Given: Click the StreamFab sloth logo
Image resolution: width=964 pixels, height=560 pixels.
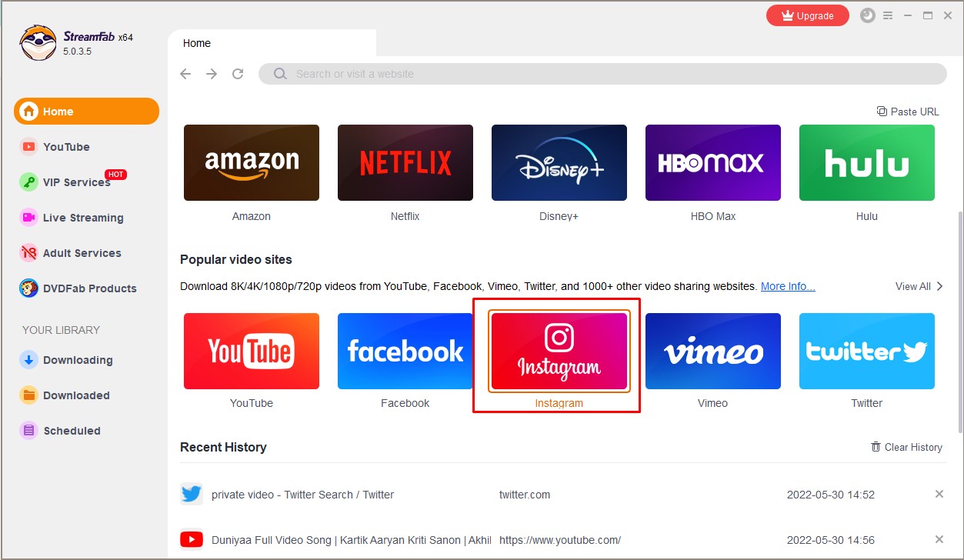Looking at the screenshot, I should pos(38,43).
